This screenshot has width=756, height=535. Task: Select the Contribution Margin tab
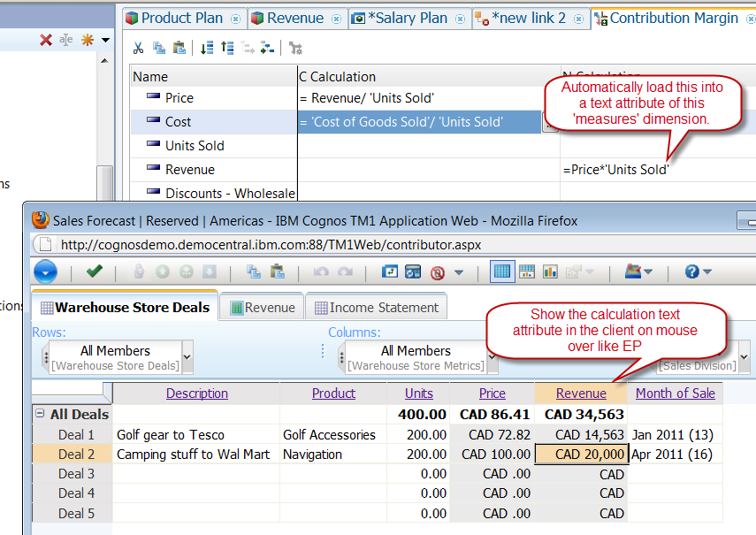[x=674, y=18]
